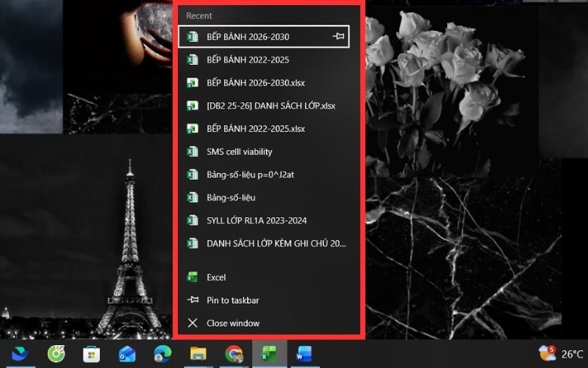Screen dimensions: 588x368
Task: Click Excel icon beside BẾP BÁNH 2022-2025
Action: [x=193, y=60]
